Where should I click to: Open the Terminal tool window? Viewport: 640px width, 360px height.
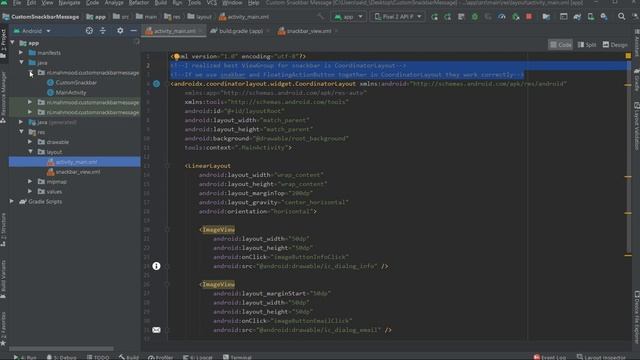click(x=237, y=357)
